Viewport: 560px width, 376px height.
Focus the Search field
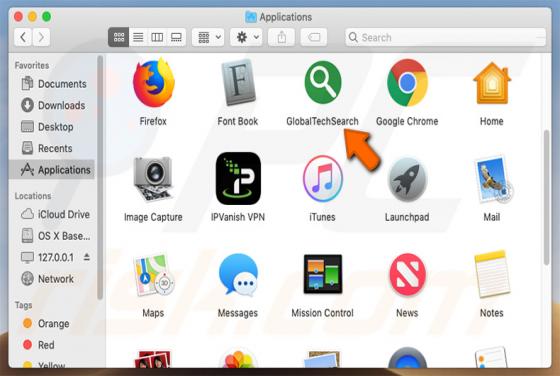pos(445,37)
